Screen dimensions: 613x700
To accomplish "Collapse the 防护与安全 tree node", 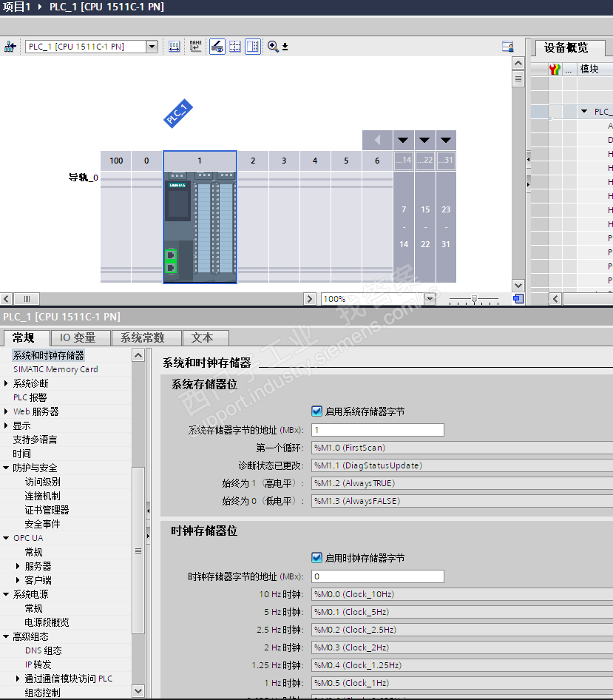I will point(6,468).
